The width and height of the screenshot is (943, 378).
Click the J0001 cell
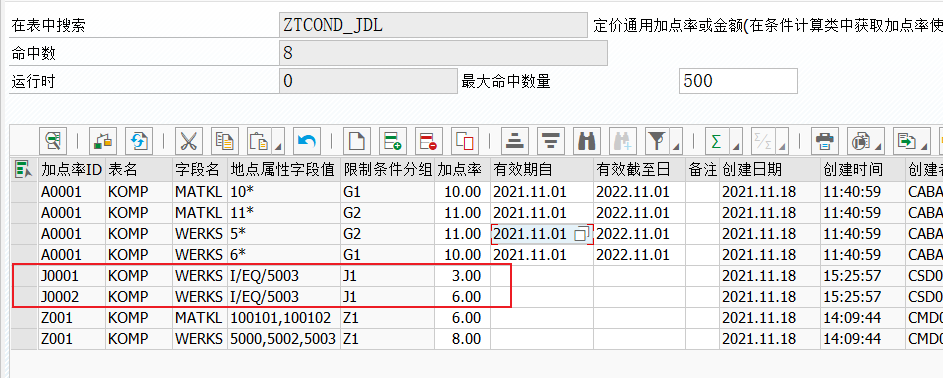72,276
